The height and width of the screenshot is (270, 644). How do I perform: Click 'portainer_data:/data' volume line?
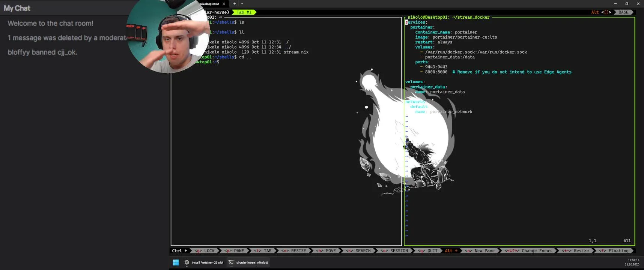[x=447, y=57]
